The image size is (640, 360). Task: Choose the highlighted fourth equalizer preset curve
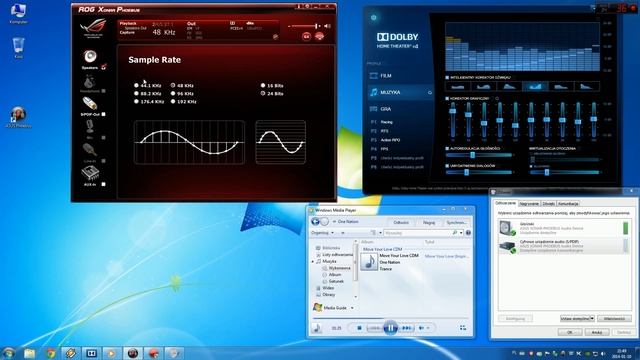click(535, 86)
